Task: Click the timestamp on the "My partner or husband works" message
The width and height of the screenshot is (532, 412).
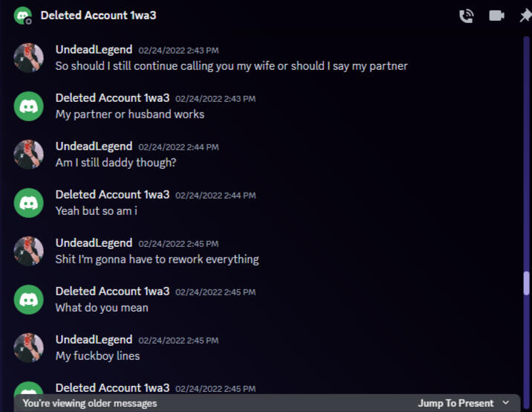Action: point(215,98)
